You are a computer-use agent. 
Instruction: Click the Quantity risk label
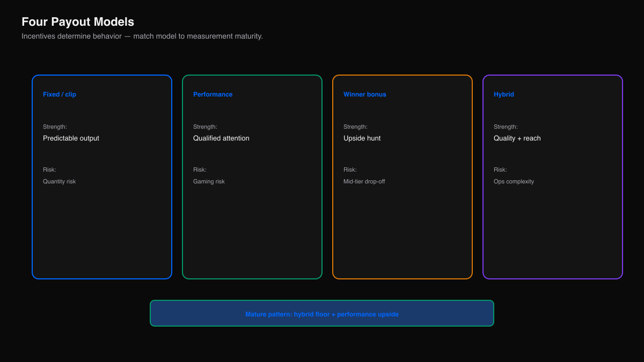[60, 182]
